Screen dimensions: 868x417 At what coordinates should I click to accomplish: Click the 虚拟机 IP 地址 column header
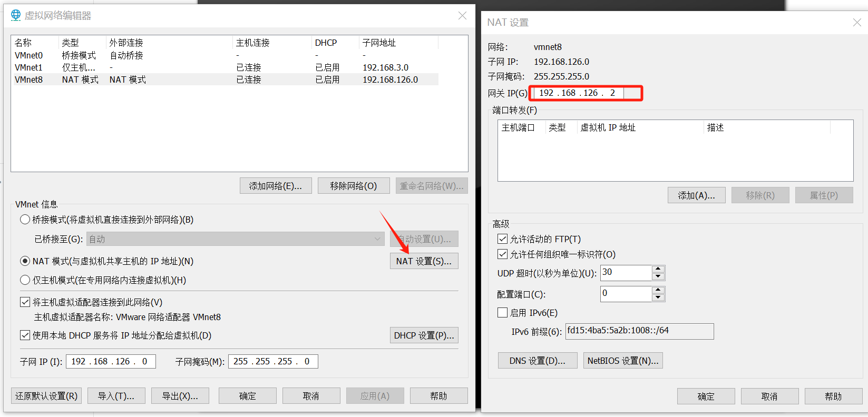[x=640, y=127]
